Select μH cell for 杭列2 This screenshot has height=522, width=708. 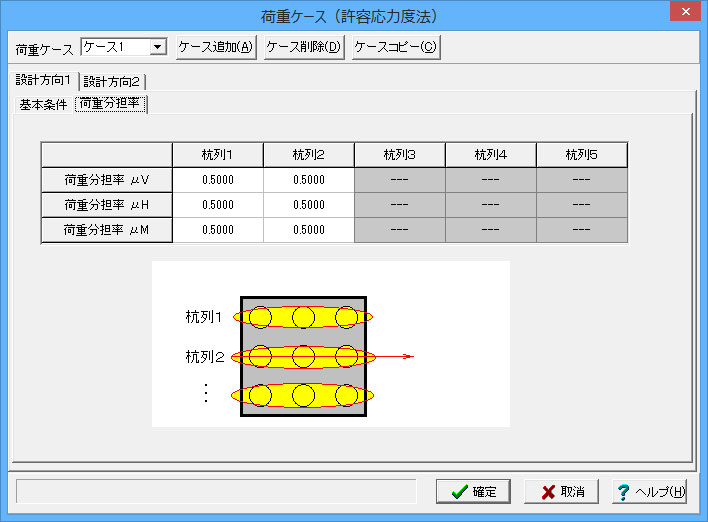click(309, 205)
